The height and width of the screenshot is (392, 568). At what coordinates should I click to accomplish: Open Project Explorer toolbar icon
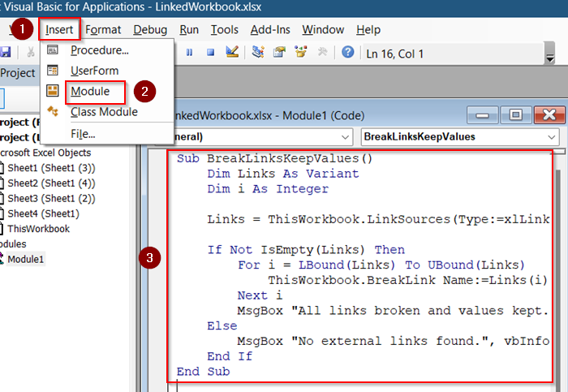[258, 52]
